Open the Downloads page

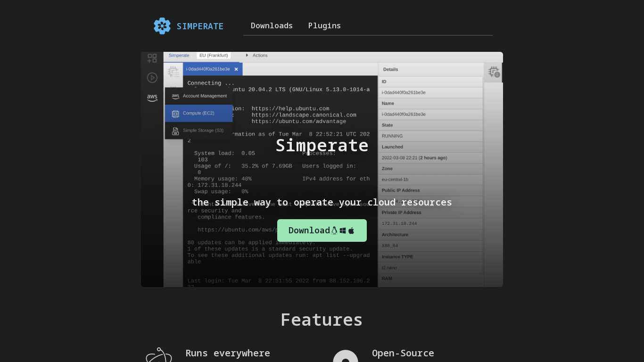pyautogui.click(x=272, y=25)
